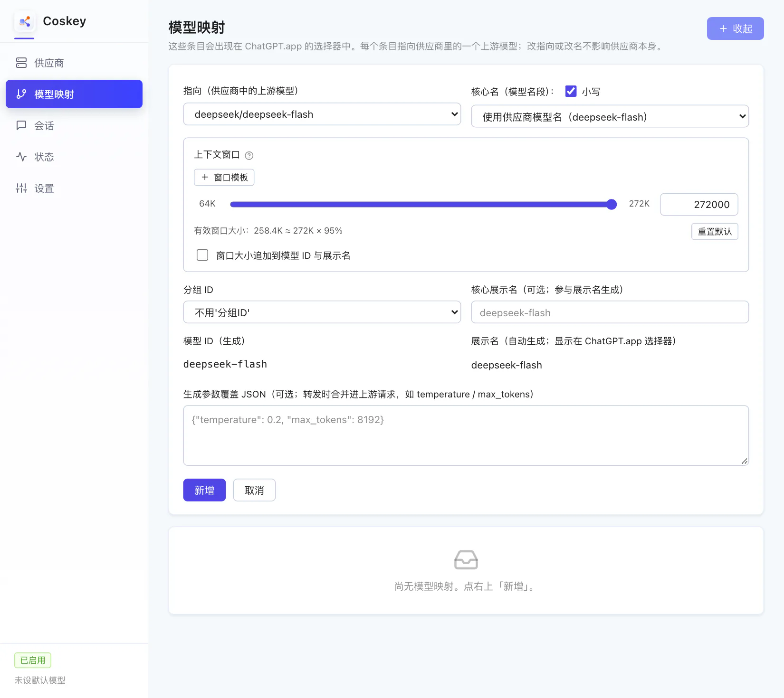The height and width of the screenshot is (698, 784).
Task: Open the 核心名 model name dropdown
Action: pos(610,116)
